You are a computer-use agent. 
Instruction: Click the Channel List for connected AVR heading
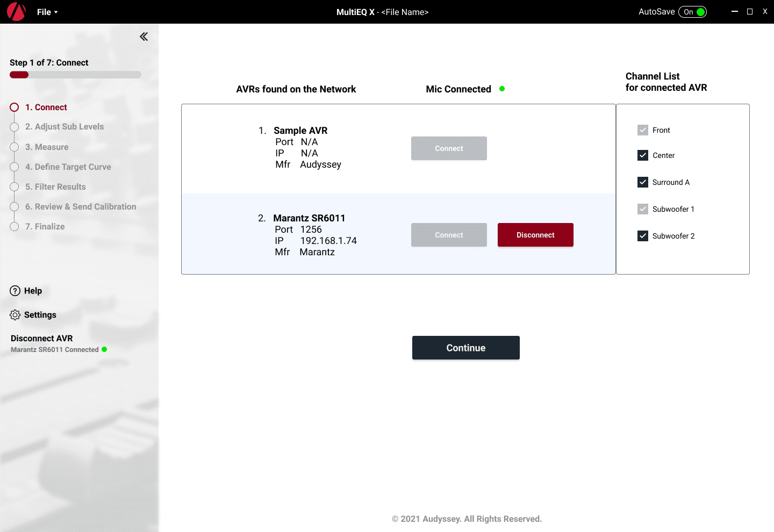pos(666,82)
